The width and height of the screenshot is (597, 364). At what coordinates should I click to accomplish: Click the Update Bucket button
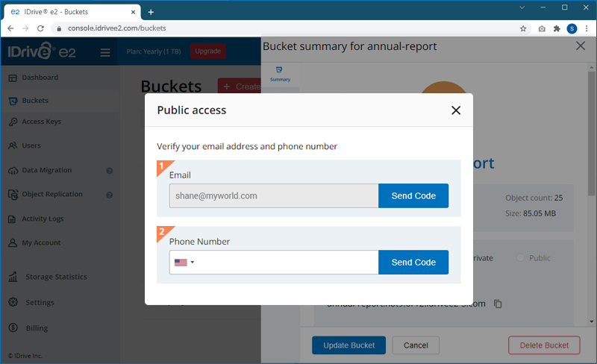[348, 345]
